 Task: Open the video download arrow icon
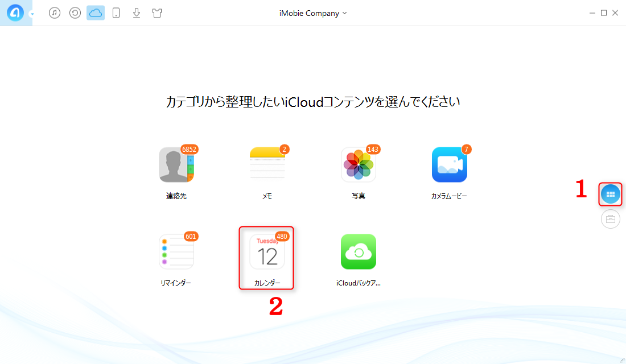[x=137, y=13]
